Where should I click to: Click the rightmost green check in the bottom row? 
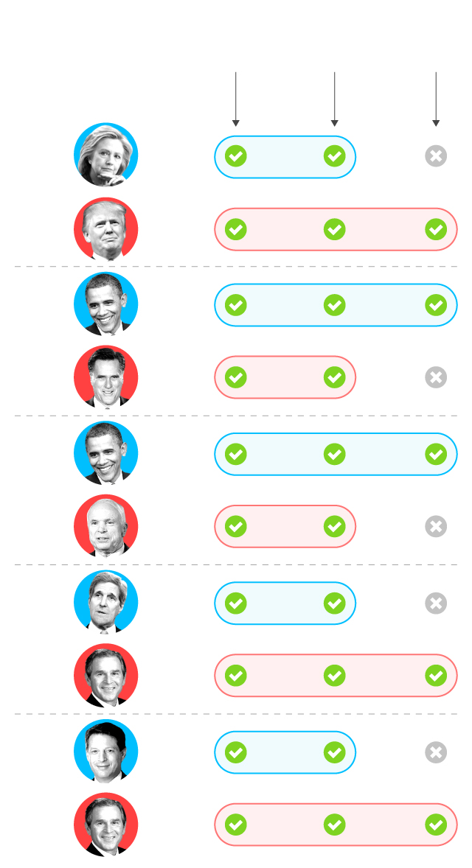tap(436, 825)
